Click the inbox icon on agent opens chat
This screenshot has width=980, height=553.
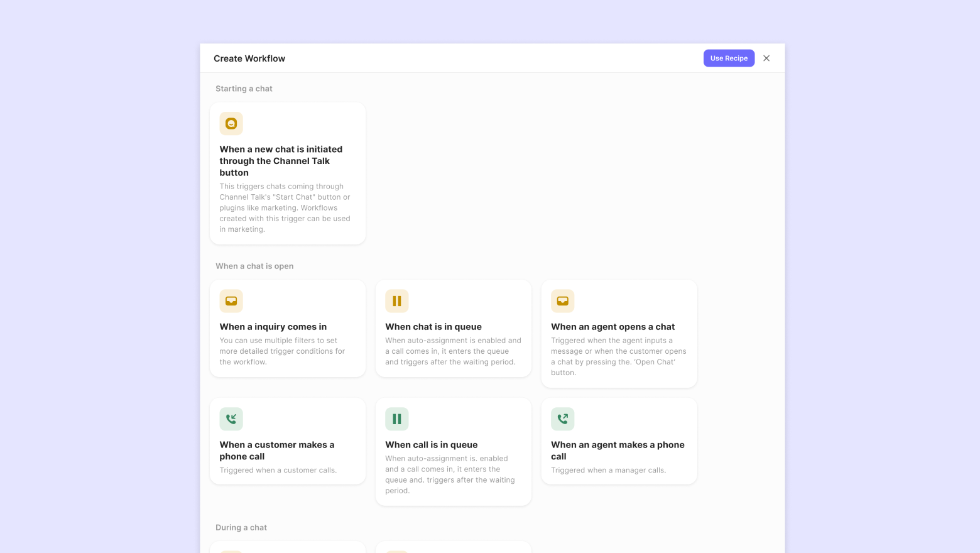(x=563, y=301)
